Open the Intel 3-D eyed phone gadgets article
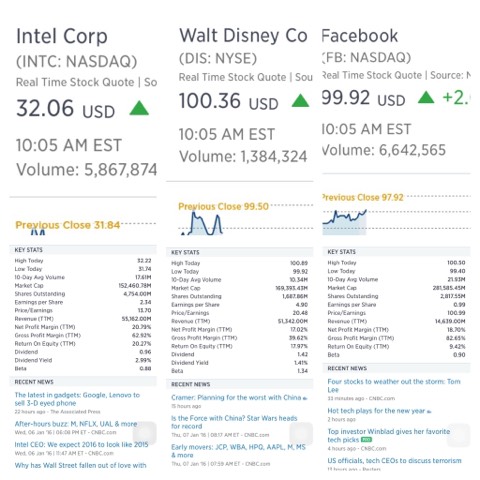Viewport: 480px width, 480px height. pos(77,399)
